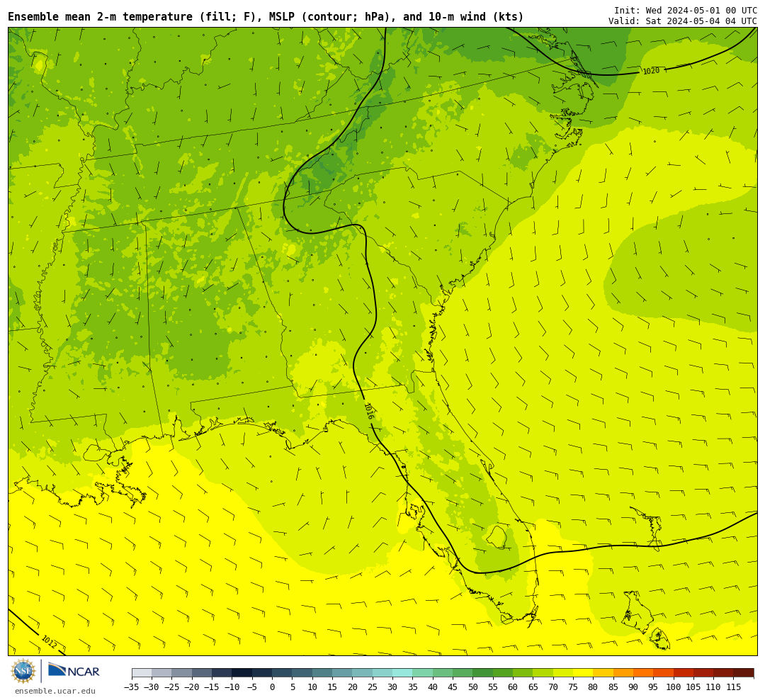Click the 1016 hPa contour label
The width and height of the screenshot is (765, 700).
pyautogui.click(x=369, y=410)
